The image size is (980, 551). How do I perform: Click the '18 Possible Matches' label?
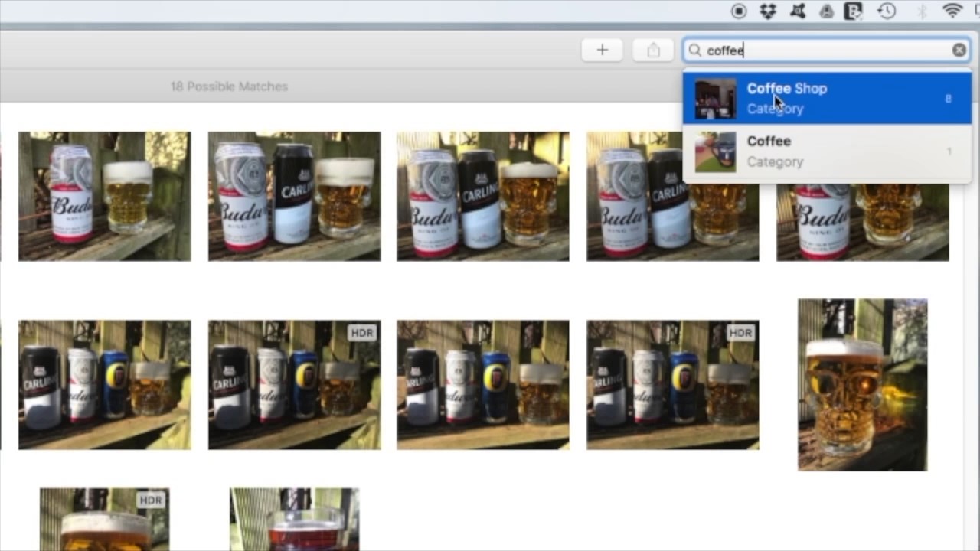[x=229, y=86]
